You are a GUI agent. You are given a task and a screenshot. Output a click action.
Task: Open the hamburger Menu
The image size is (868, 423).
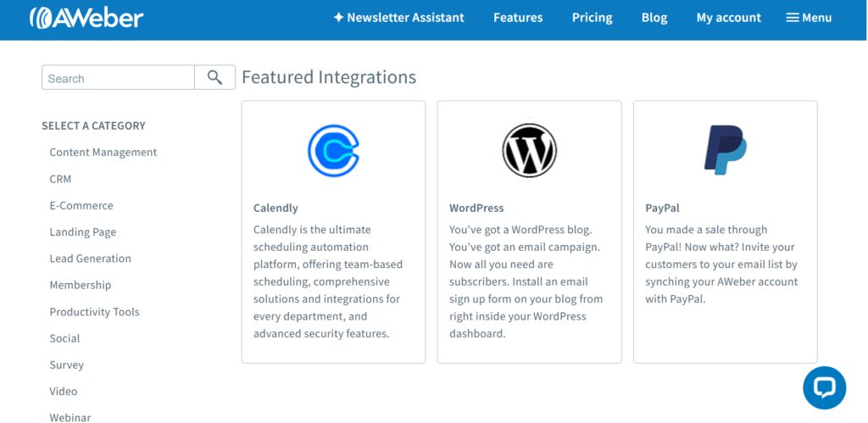click(x=809, y=18)
